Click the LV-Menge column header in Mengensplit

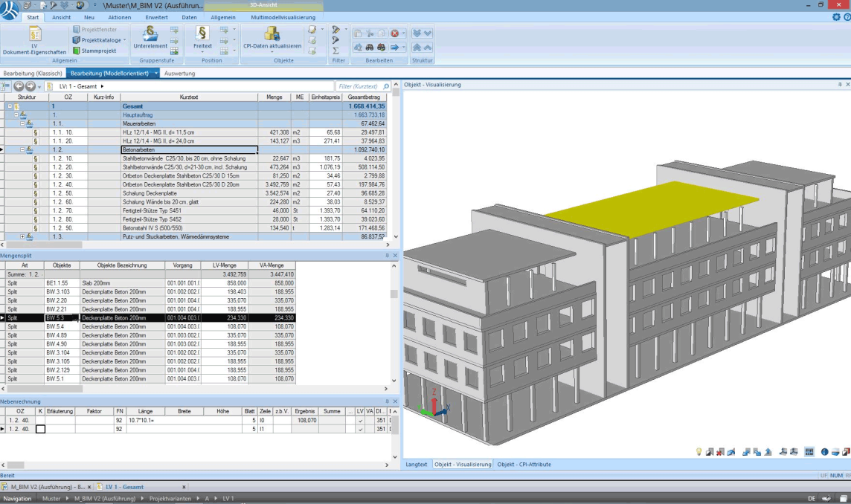[224, 266]
